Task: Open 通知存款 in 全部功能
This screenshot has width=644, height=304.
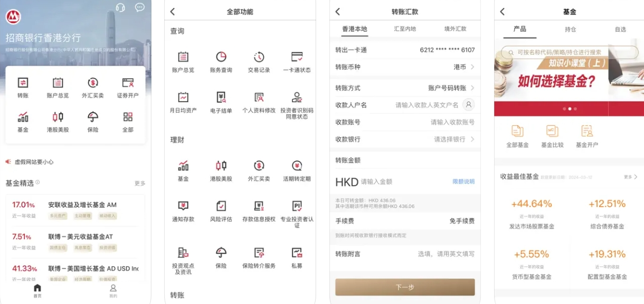Action: (183, 211)
